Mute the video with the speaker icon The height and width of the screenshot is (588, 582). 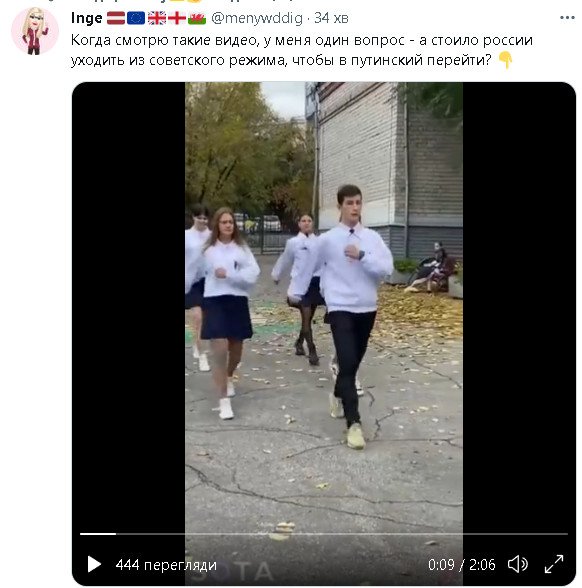point(518,564)
